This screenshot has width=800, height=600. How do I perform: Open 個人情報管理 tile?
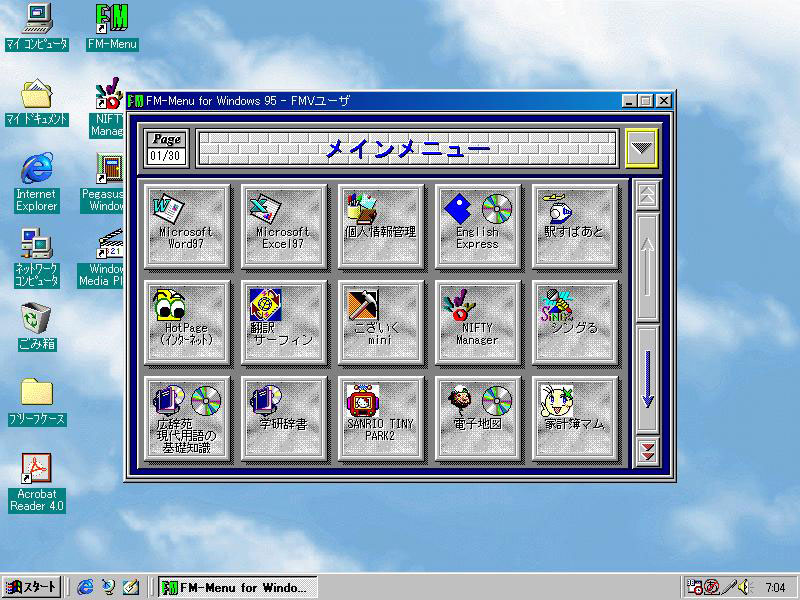[381, 227]
